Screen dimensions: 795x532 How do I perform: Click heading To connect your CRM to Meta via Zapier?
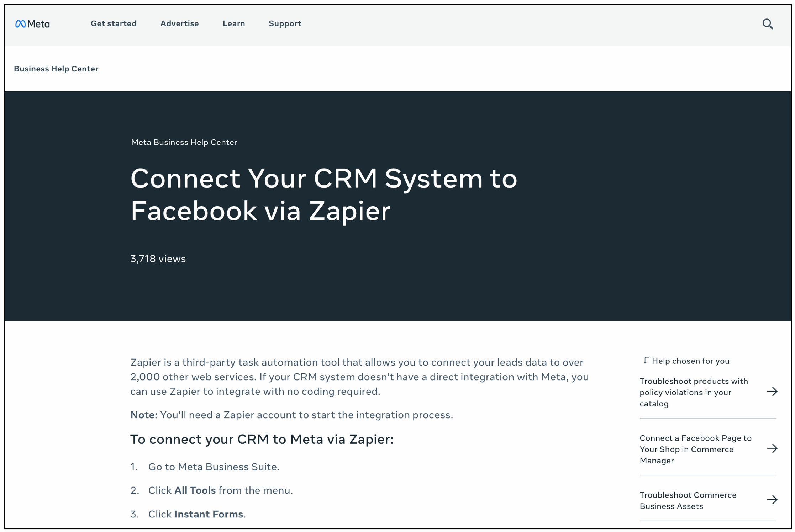click(x=262, y=439)
